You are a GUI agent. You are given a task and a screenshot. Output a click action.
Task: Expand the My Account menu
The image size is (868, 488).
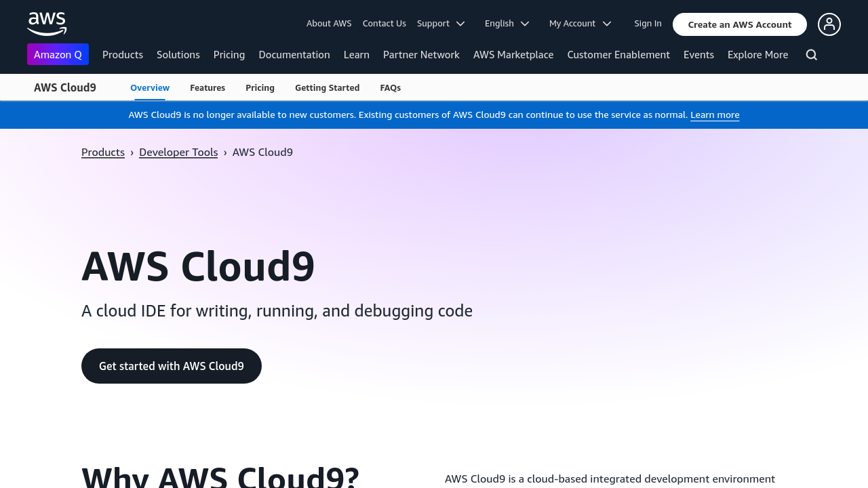pos(580,24)
